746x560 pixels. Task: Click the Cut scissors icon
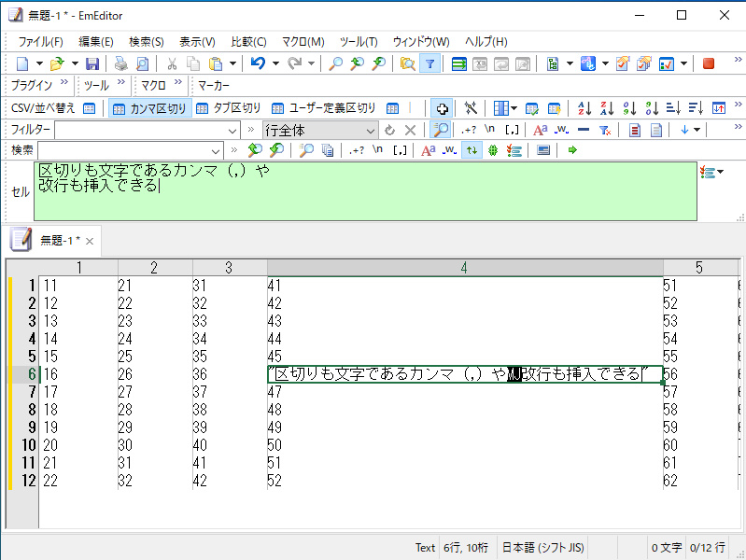(172, 63)
